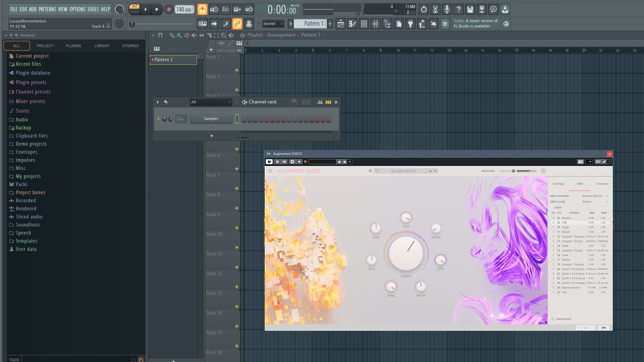Select the zoom tool in Playlist toolbar
Screen dimensions: 644x362
point(223,35)
